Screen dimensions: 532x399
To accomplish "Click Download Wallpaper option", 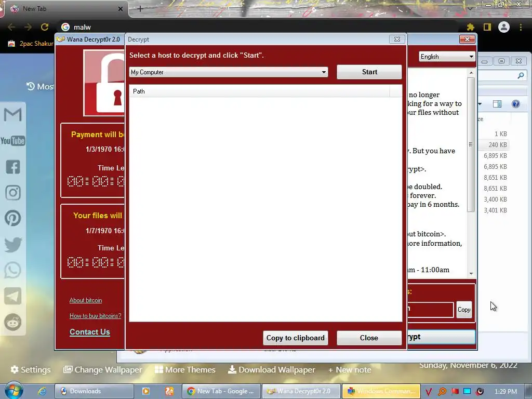I will pyautogui.click(x=271, y=369).
